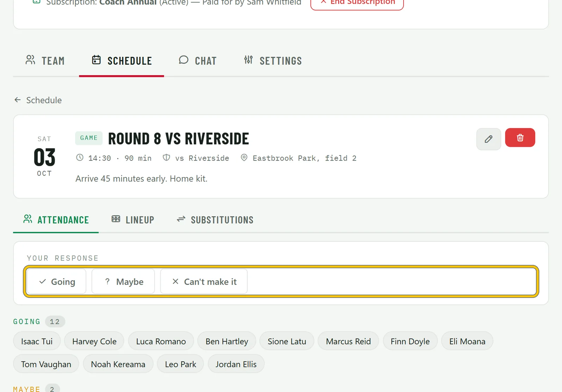This screenshot has height=392, width=562.
Task: Click the shield icon beside vs Riverside
Action: tap(166, 158)
